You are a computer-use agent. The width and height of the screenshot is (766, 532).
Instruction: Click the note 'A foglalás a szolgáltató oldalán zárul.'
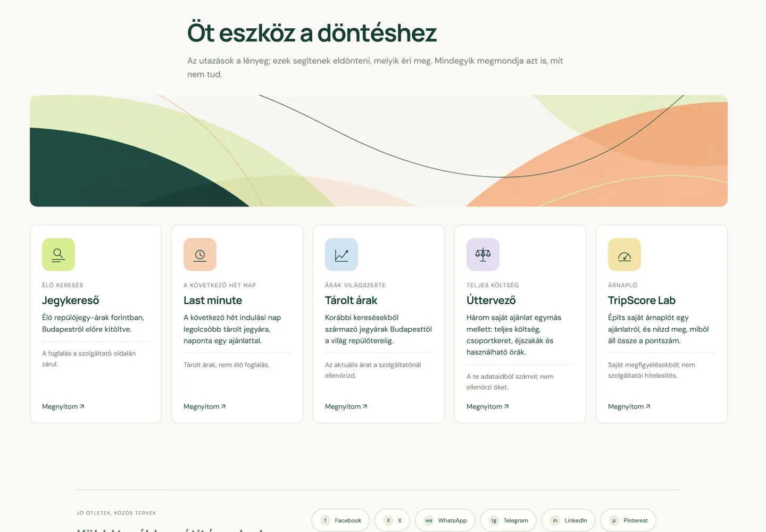point(89,359)
